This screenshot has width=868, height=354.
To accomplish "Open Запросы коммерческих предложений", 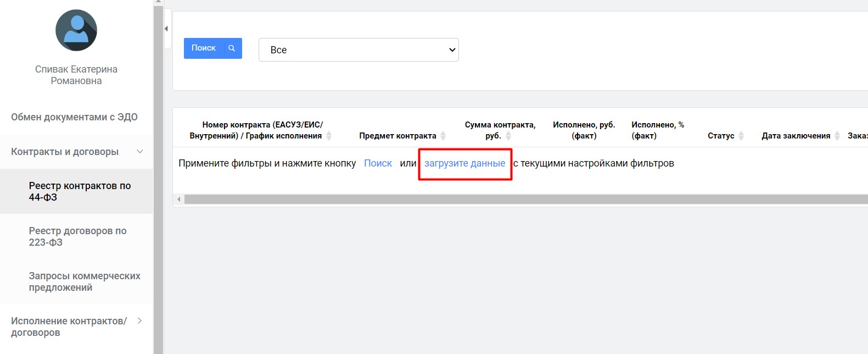I will (x=85, y=281).
